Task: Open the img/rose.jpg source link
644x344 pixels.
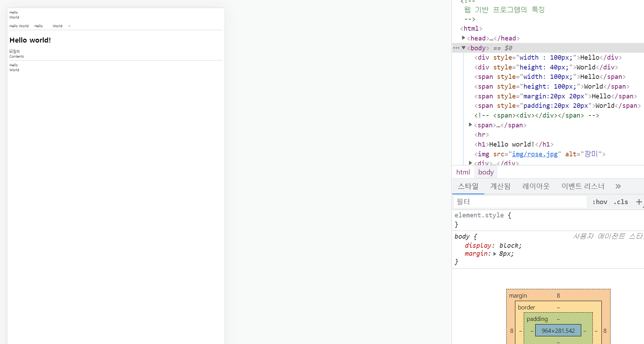Action: (x=535, y=154)
